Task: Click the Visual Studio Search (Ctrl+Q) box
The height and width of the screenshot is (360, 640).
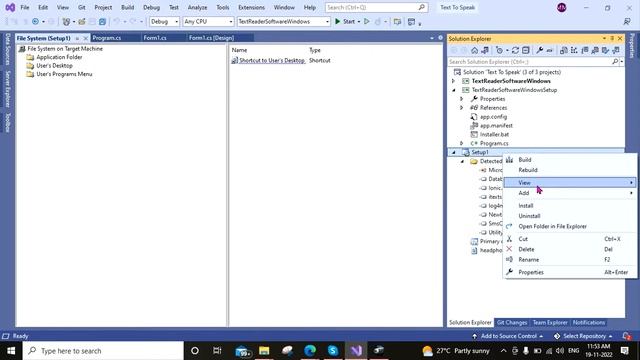Action: 376,7
